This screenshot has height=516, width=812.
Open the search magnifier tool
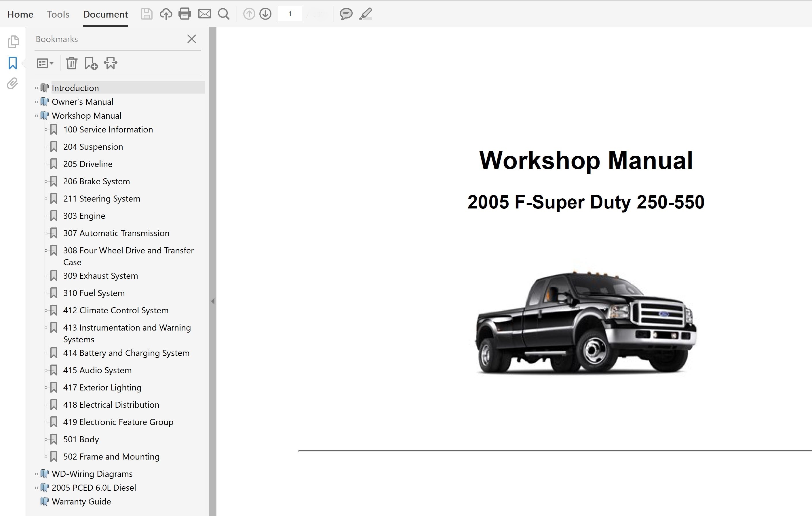(x=224, y=14)
